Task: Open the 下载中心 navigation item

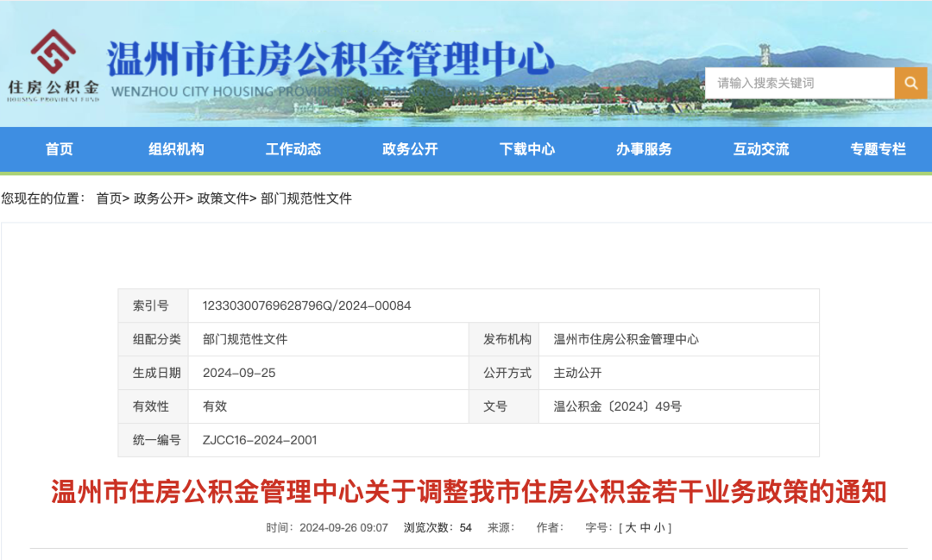Action: click(527, 149)
